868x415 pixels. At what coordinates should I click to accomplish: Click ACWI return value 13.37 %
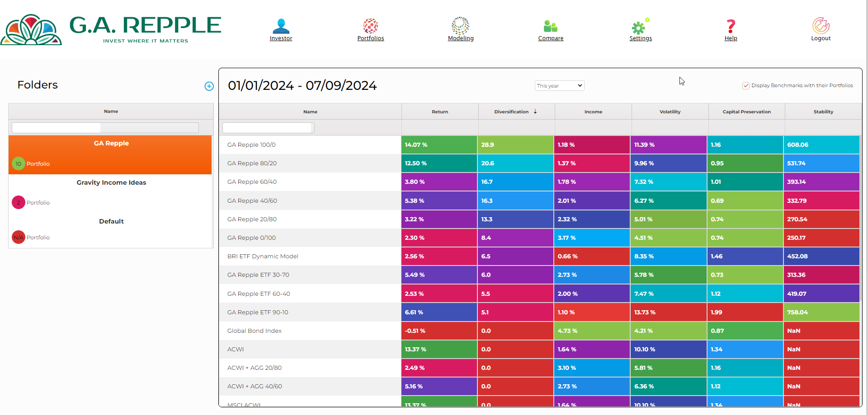[x=439, y=349]
